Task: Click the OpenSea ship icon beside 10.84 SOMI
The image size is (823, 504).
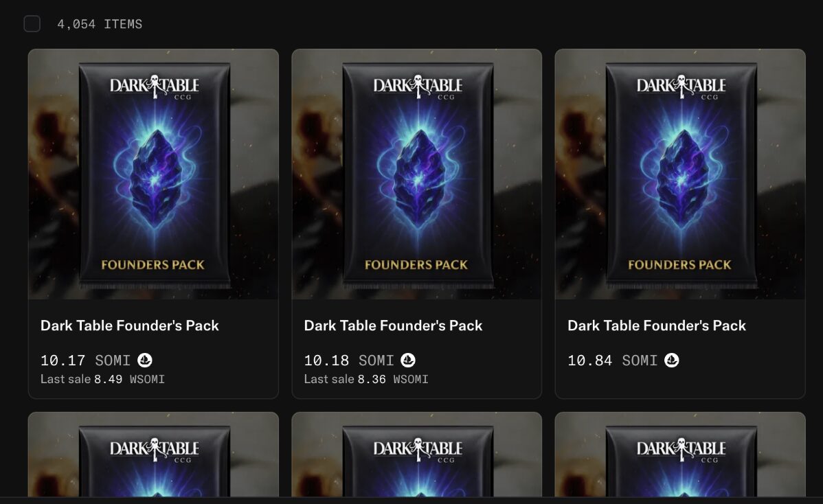Action: click(670, 360)
